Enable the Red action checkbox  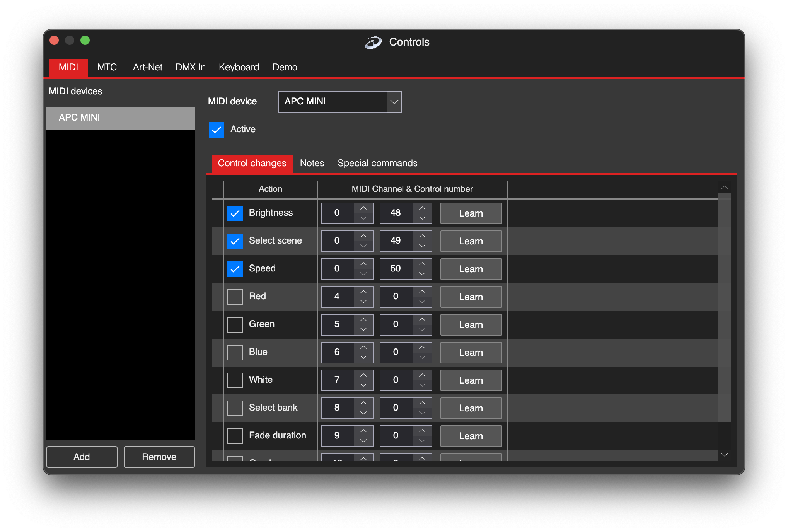[235, 297]
